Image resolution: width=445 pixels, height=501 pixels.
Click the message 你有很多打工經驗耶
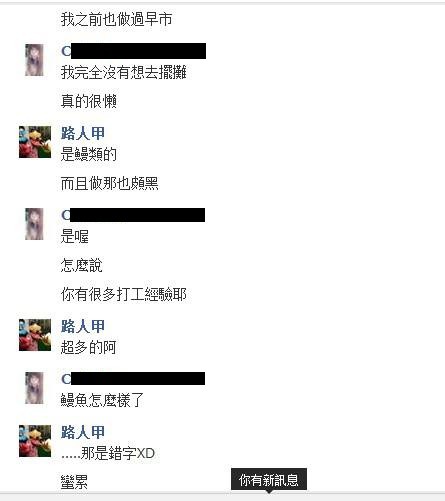coord(123,294)
